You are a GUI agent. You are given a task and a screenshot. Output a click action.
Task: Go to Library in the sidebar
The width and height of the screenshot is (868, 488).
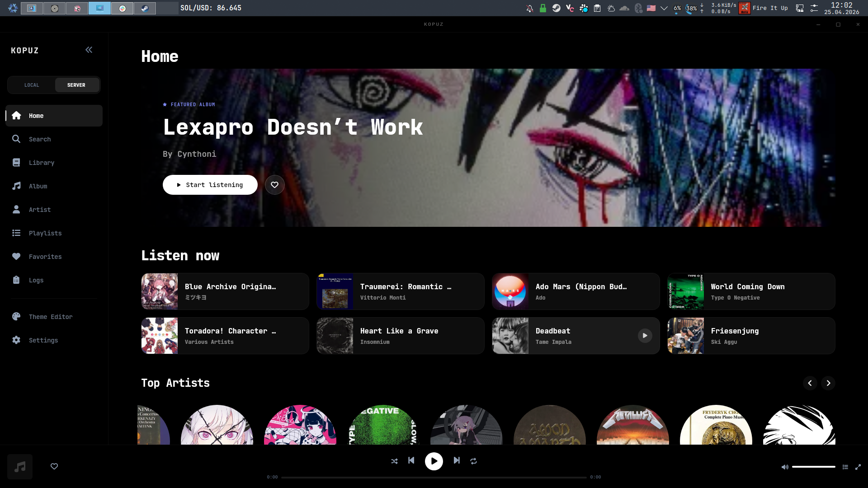54,163
